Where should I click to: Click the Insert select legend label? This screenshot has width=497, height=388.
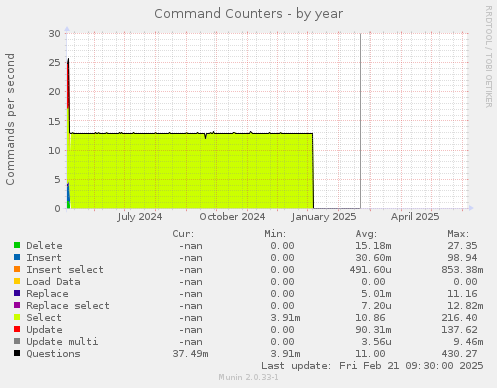coord(65,270)
